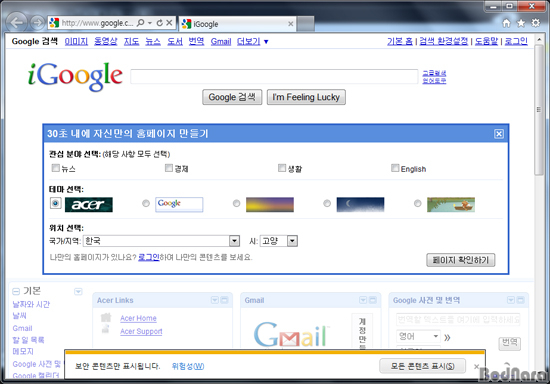Open 이미지 in the top navigation

click(76, 41)
